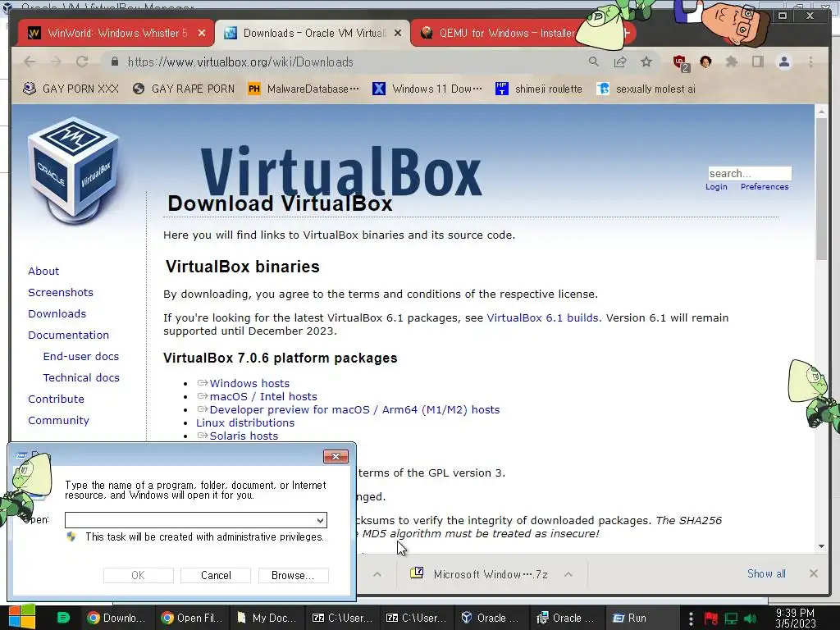The height and width of the screenshot is (630, 840).
Task: Switch to the My Doc... taskbar window
Action: (267, 618)
